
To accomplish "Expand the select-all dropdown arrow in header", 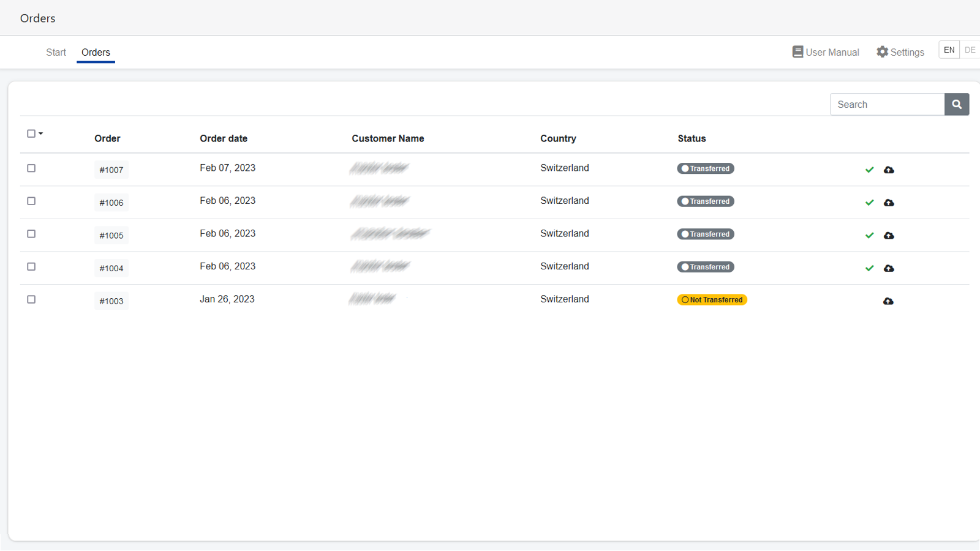I will pos(41,133).
